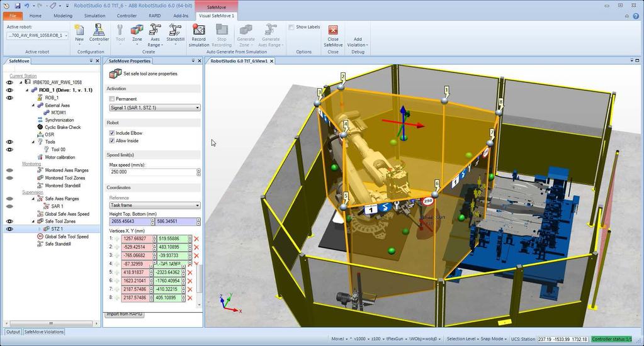Open SafeMove Violations bottom tab
Screen dimensions: 644x346
[x=44, y=332]
